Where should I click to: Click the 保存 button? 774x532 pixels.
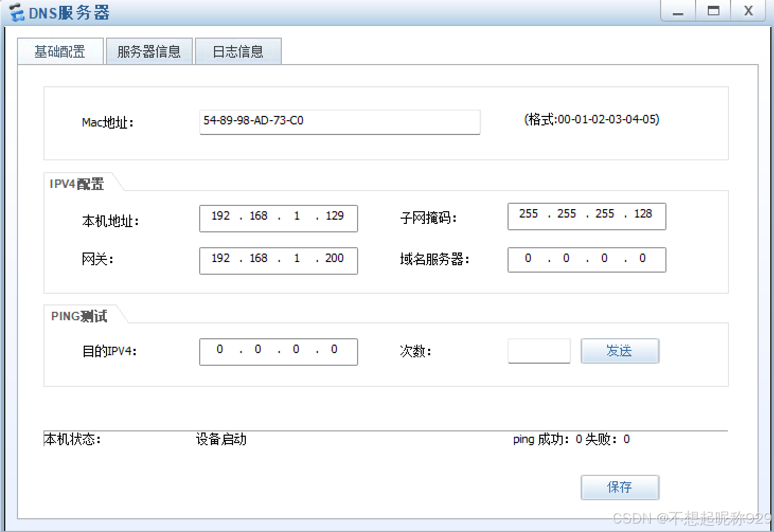pyautogui.click(x=620, y=487)
